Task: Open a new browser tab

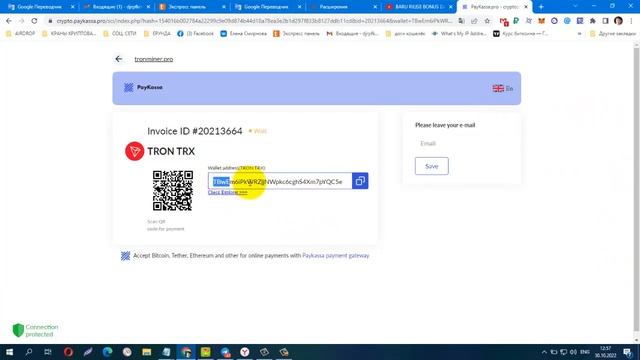Action: [x=541, y=7]
